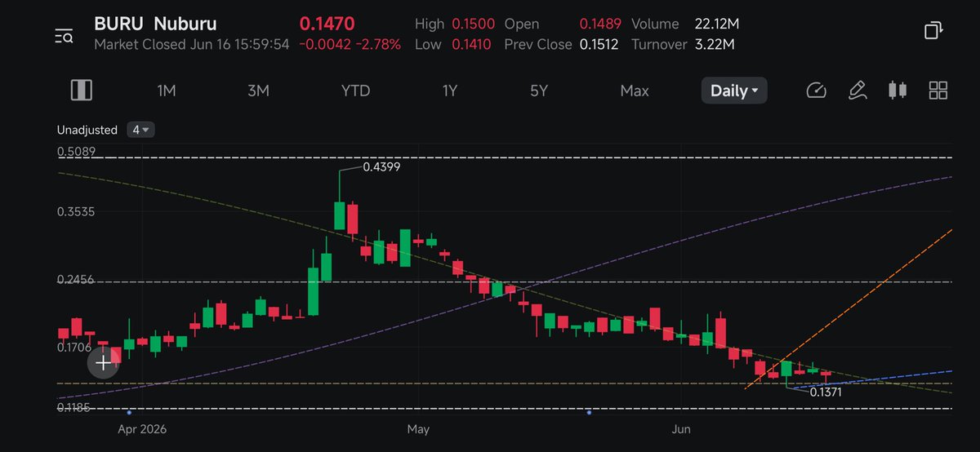Screen dimensions: 980x452
Task: Tap the 0.2456 price axis label
Action: click(77, 279)
